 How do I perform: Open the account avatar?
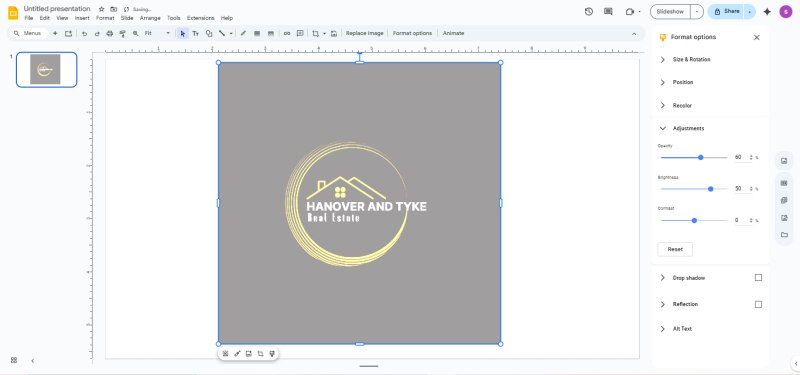pos(786,11)
